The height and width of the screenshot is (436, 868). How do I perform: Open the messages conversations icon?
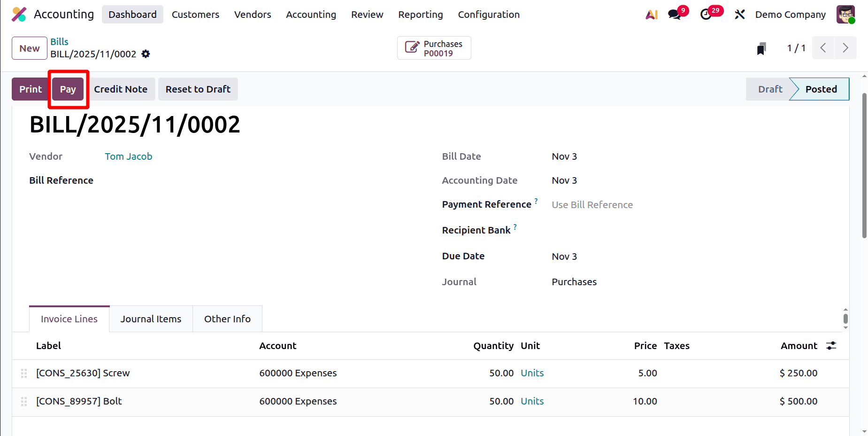tap(675, 15)
